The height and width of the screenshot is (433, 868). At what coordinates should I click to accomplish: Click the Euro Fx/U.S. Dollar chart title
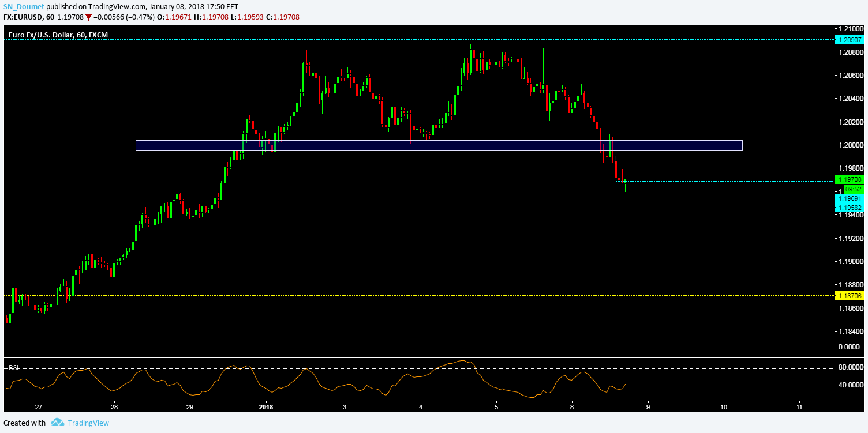pyautogui.click(x=58, y=35)
